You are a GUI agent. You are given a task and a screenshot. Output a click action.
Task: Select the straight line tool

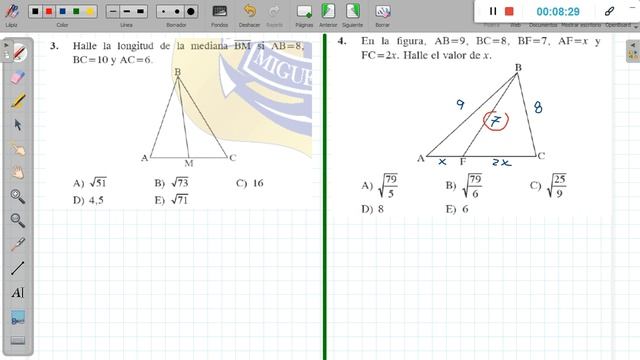[x=18, y=268]
